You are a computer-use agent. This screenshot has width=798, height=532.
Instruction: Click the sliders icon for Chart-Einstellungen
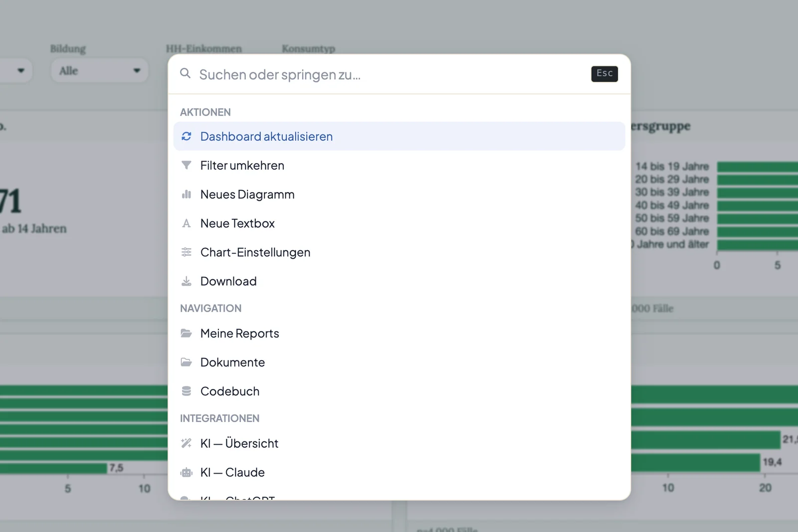187,252
